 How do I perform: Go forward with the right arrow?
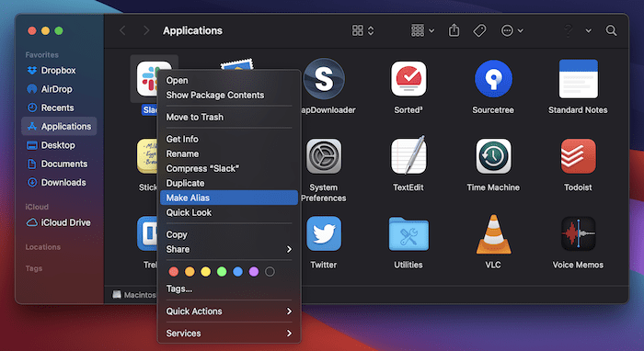[146, 30]
